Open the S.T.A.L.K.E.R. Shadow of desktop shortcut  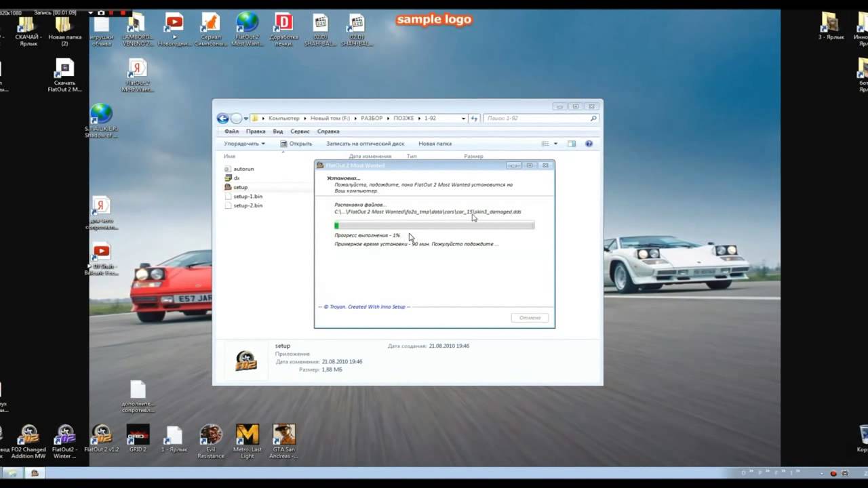pyautogui.click(x=101, y=121)
